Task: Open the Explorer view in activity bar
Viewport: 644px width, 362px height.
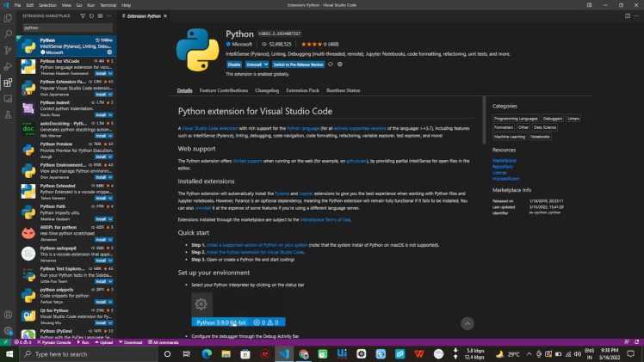Action: 8,19
